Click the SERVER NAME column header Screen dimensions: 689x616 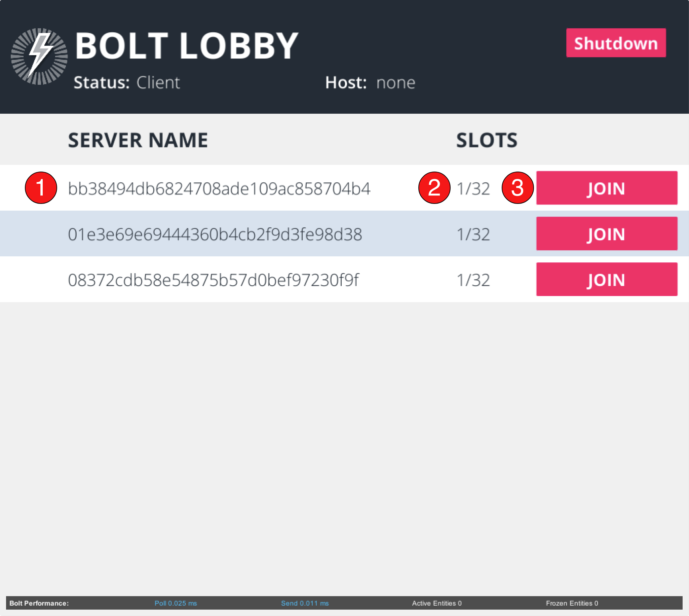[138, 140]
